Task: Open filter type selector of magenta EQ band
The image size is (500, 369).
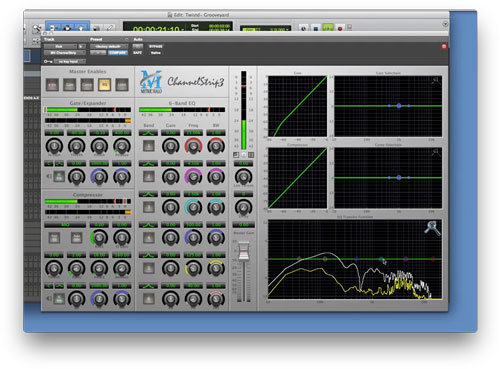Action: pos(148,163)
